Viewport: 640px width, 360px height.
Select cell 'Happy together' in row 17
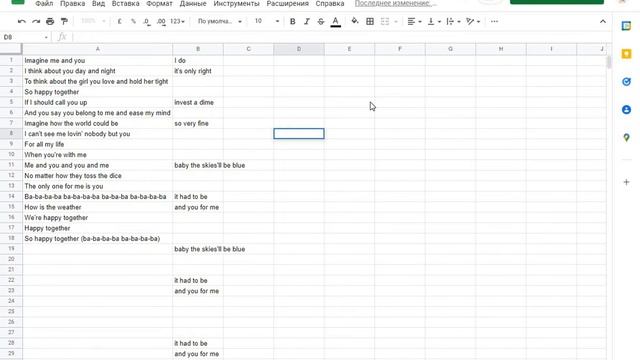(98, 228)
